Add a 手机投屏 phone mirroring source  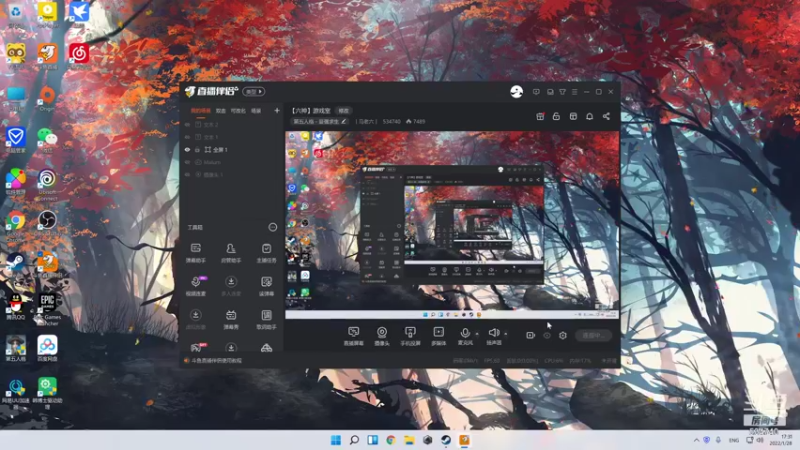pyautogui.click(x=410, y=336)
